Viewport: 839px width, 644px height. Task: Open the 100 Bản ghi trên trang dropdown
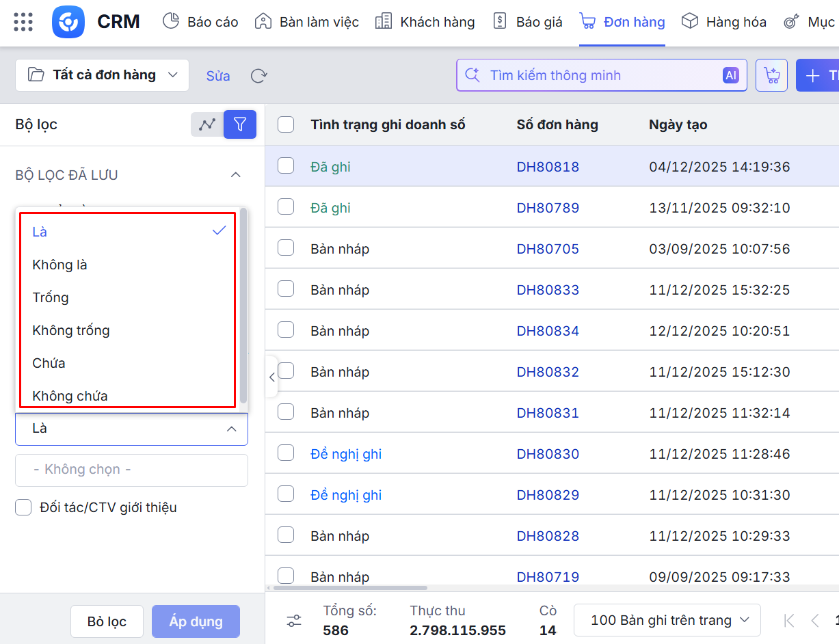(x=667, y=621)
